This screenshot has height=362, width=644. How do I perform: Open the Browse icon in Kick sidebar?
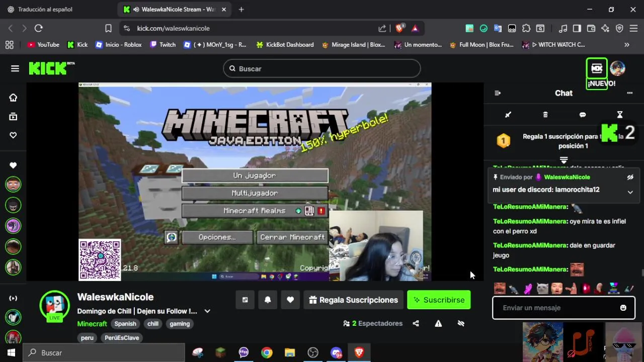[13, 117]
